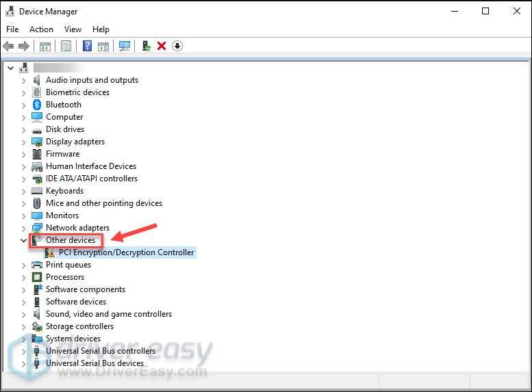Click the red X Uninstall device icon
Screen dimensions: 532x392
[x=162, y=46]
